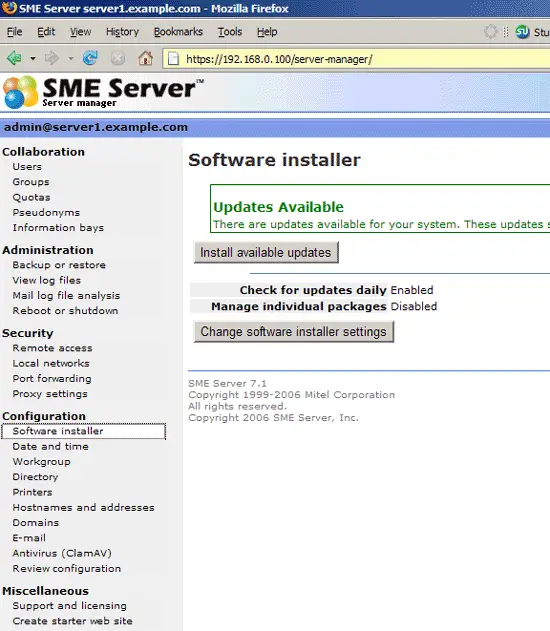Screen dimensions: 550x631
Task: Open the View menu
Action: coord(80,32)
